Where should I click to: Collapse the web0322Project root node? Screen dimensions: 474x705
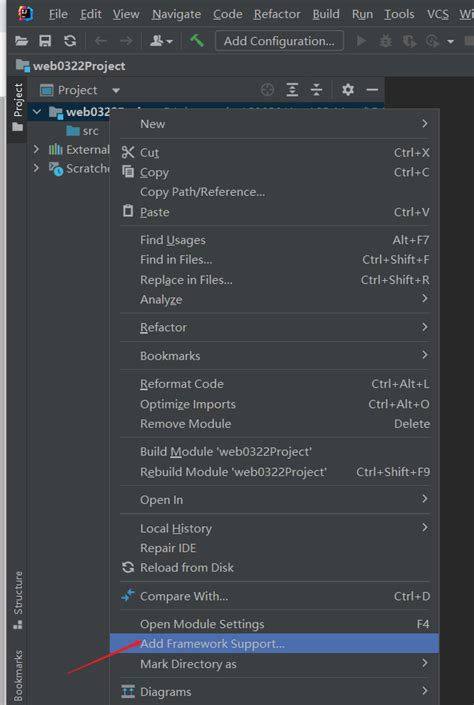click(x=37, y=112)
